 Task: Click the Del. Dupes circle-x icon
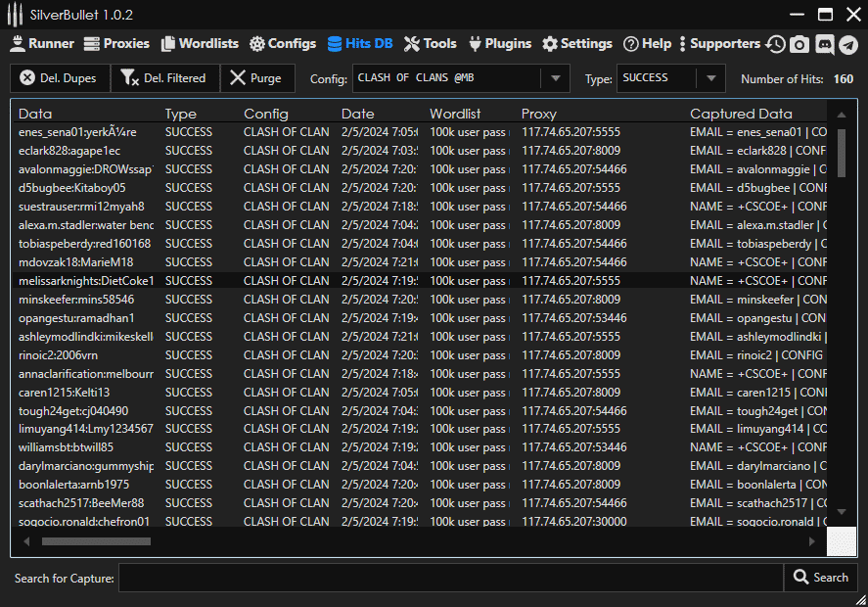(27, 78)
